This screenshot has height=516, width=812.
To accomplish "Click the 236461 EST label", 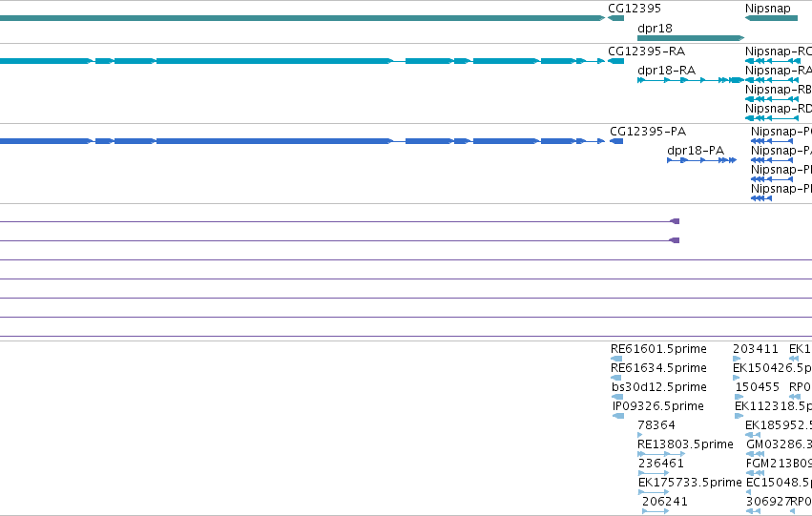I will pyautogui.click(x=661, y=464).
